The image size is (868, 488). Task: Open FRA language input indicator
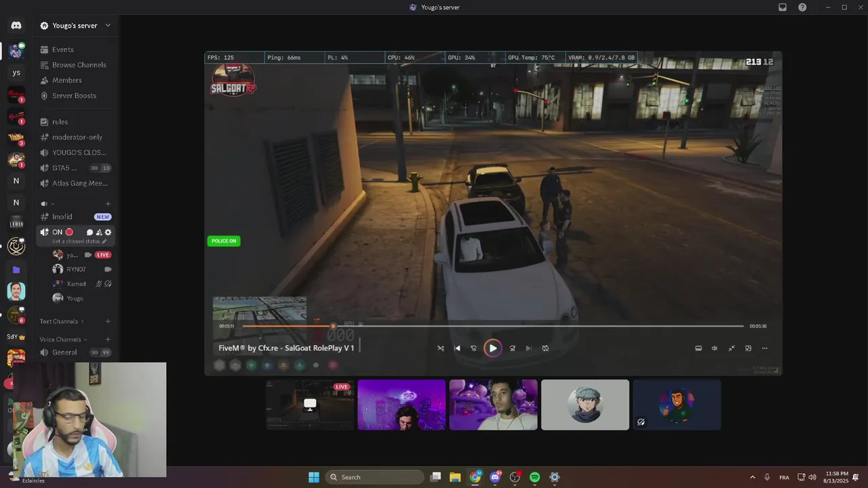coord(784,477)
